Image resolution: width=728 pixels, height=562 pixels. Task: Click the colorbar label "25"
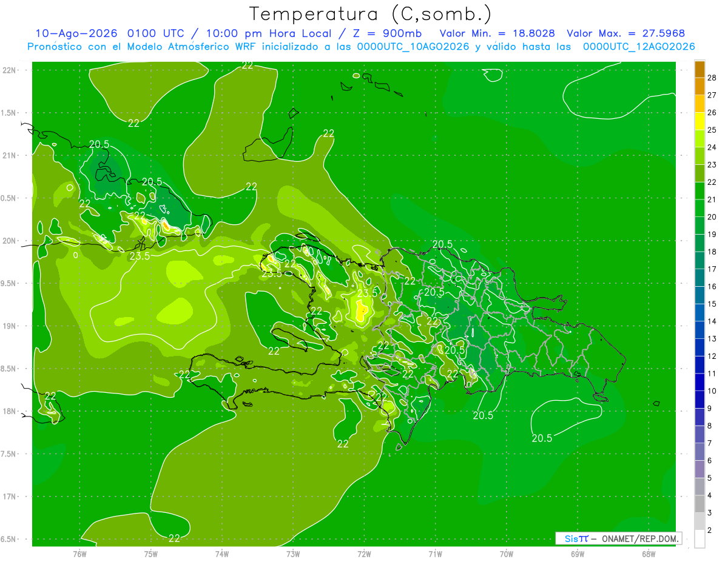pos(712,130)
